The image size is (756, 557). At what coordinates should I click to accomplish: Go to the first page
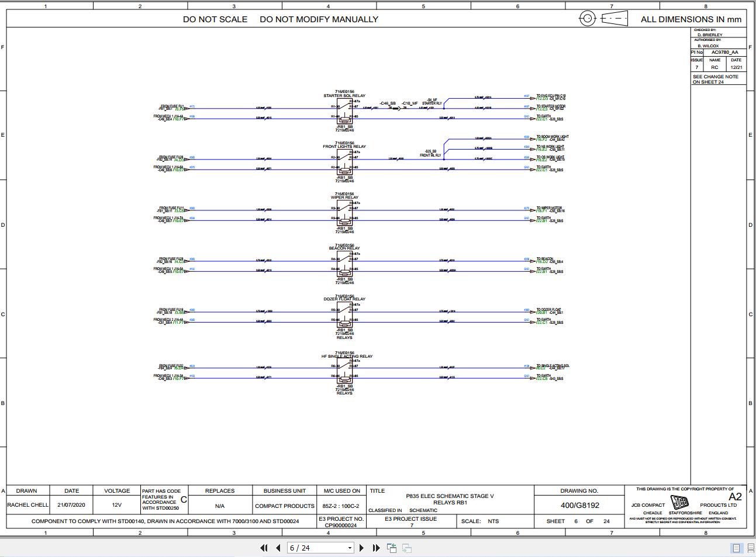coord(264,548)
